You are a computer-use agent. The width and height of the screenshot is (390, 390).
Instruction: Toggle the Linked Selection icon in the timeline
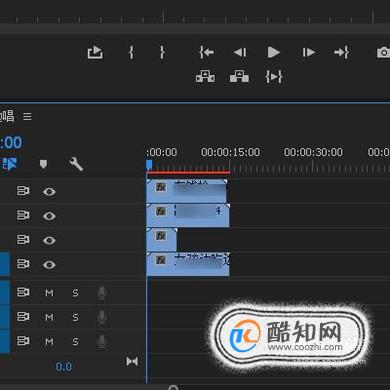[x=10, y=164]
